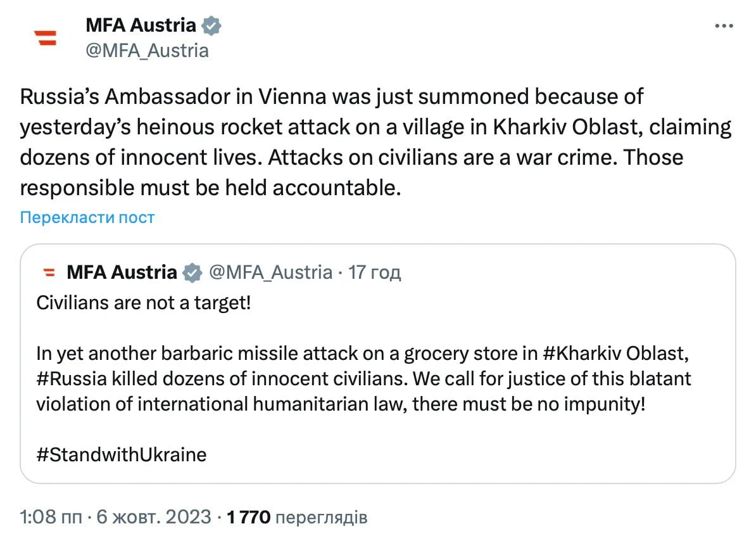The image size is (756, 550).
Task: Click the quoted line 'Civilians are not a target!'
Action: point(144,302)
